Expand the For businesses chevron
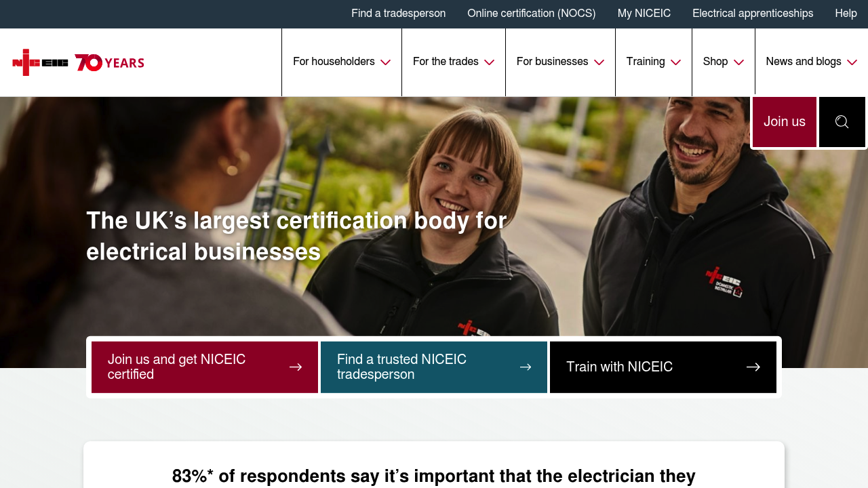Image resolution: width=868 pixels, height=488 pixels. 599,62
